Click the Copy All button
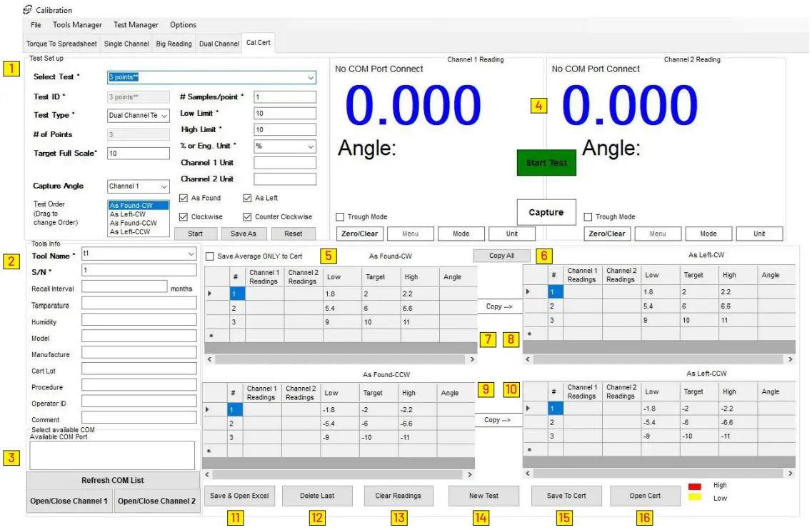This screenshot has width=812, height=530. point(501,256)
